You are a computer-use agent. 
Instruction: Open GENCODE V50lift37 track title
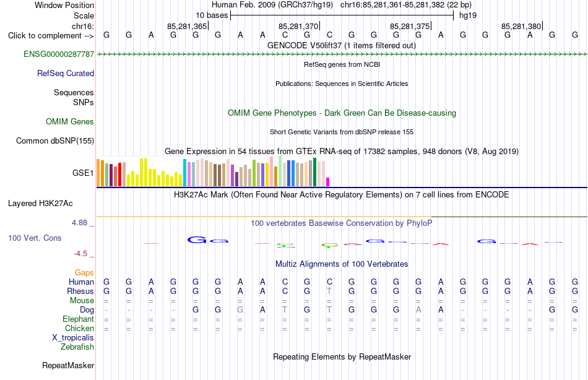(x=341, y=45)
